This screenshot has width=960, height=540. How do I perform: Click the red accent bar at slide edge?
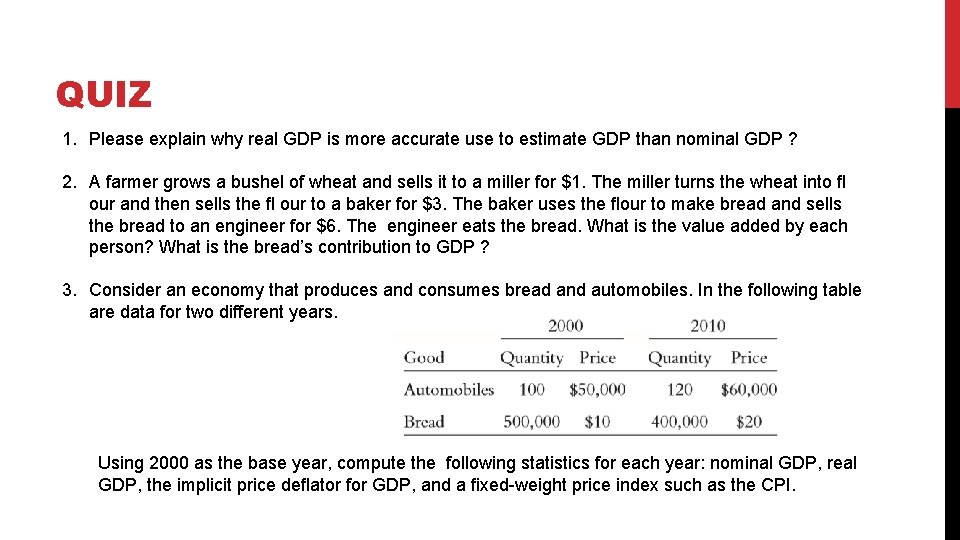[x=952, y=54]
